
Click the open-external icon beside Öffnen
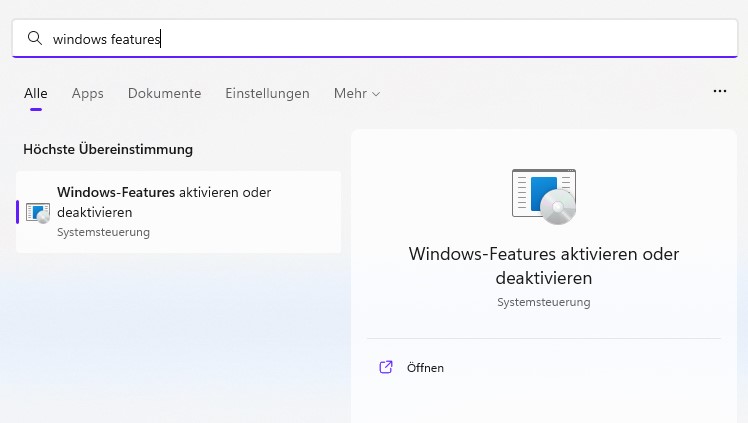coord(386,367)
